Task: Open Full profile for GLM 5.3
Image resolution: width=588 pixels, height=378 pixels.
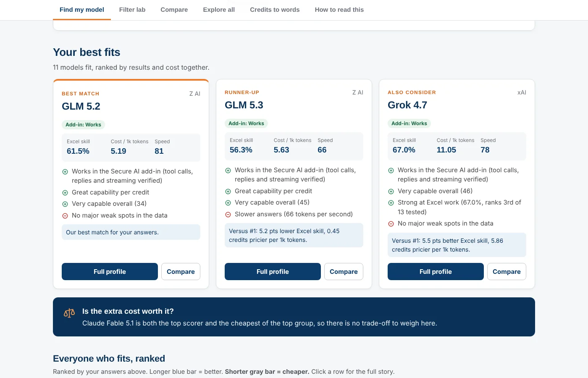Action: pos(273,272)
